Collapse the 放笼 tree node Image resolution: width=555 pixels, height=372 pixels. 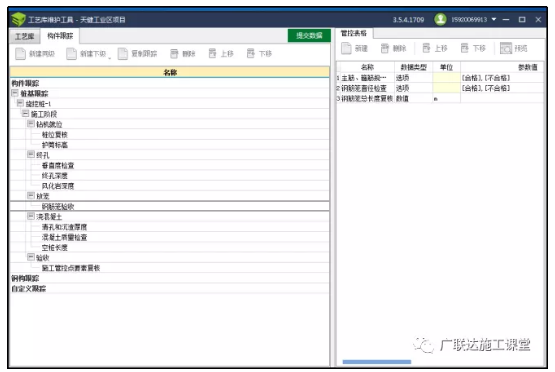pyautogui.click(x=31, y=196)
